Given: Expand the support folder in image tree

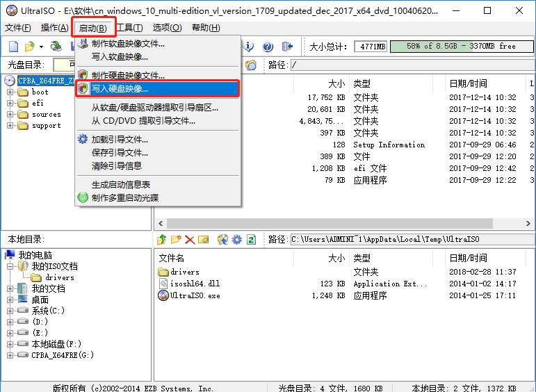Looking at the screenshot, I should (x=10, y=125).
